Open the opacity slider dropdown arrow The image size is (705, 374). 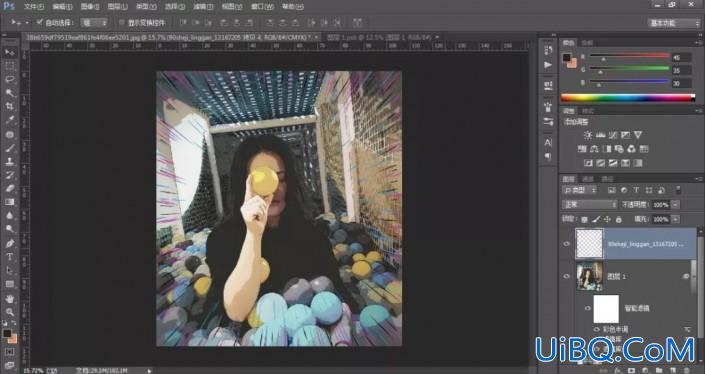[675, 205]
